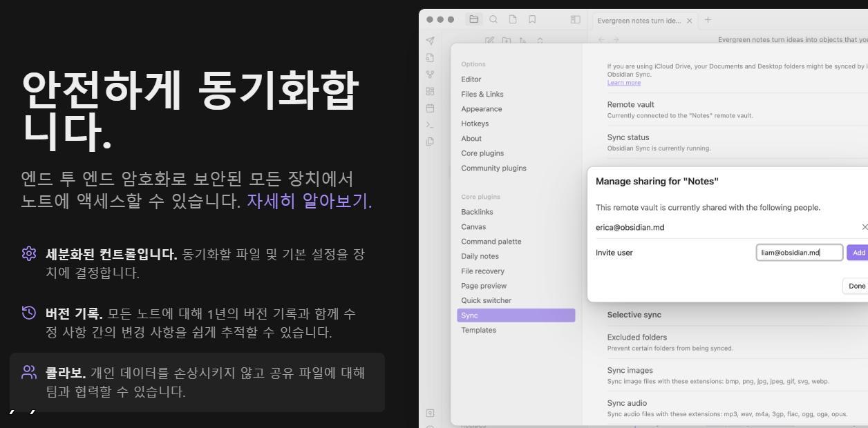
Task: Close the Evergreen notes tab
Action: (x=689, y=20)
